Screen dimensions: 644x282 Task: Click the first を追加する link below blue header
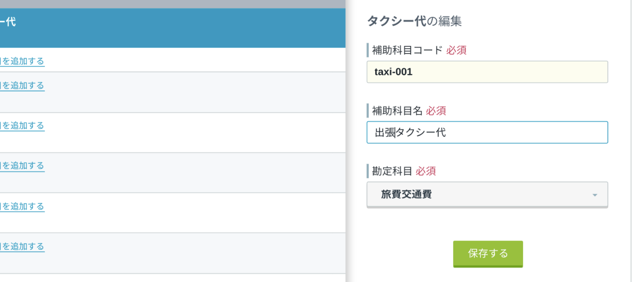(22, 62)
